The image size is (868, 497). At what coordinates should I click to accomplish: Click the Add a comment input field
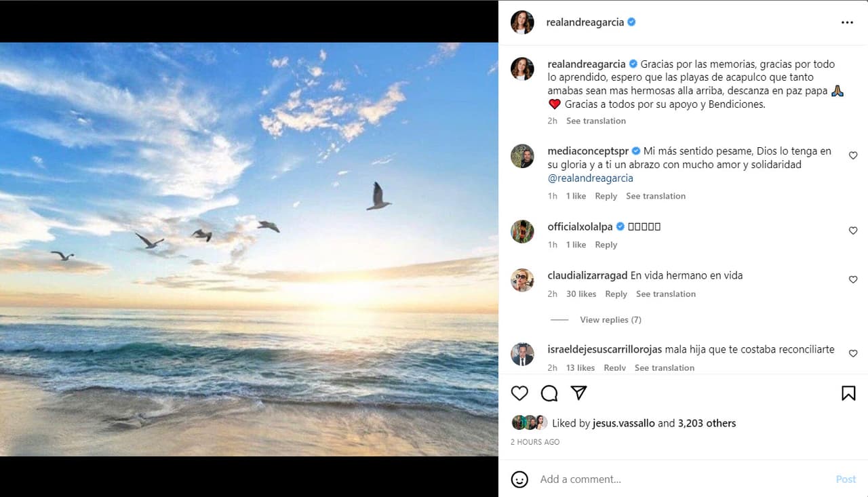click(x=610, y=479)
